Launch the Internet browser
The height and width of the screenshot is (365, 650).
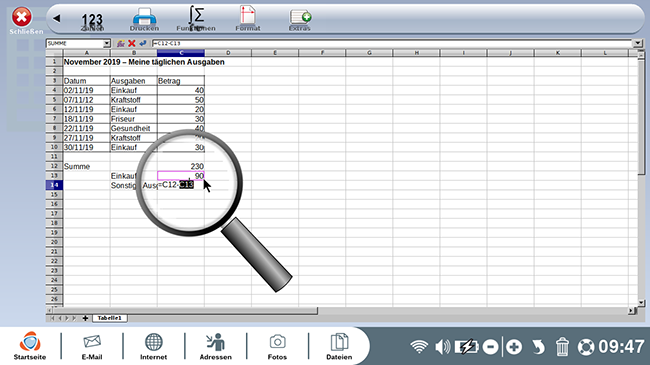click(153, 347)
